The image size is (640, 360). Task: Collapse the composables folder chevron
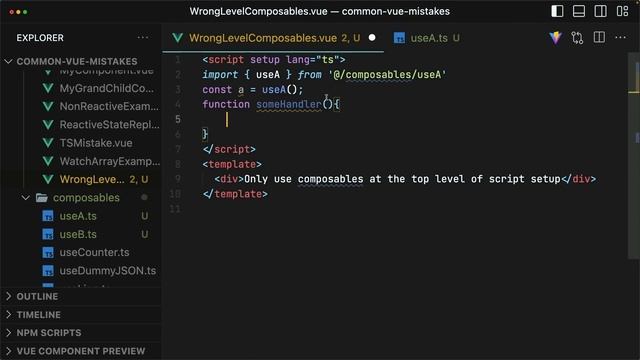[x=25, y=198]
